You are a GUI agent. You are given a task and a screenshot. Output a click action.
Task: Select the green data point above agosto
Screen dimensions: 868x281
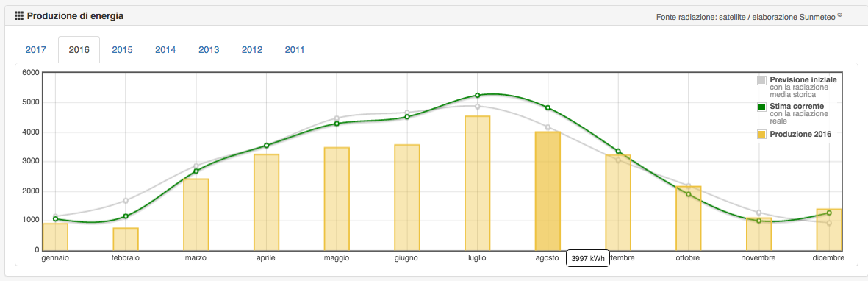point(548,107)
